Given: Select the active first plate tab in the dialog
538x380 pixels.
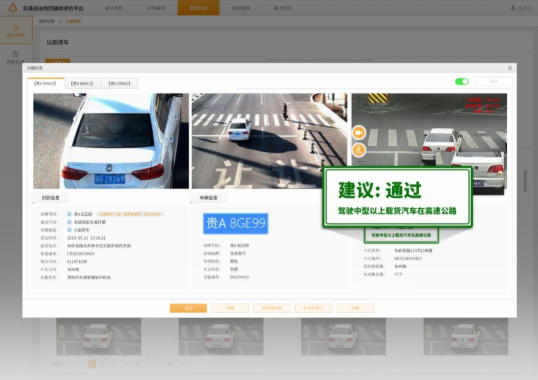Looking at the screenshot, I should point(45,83).
